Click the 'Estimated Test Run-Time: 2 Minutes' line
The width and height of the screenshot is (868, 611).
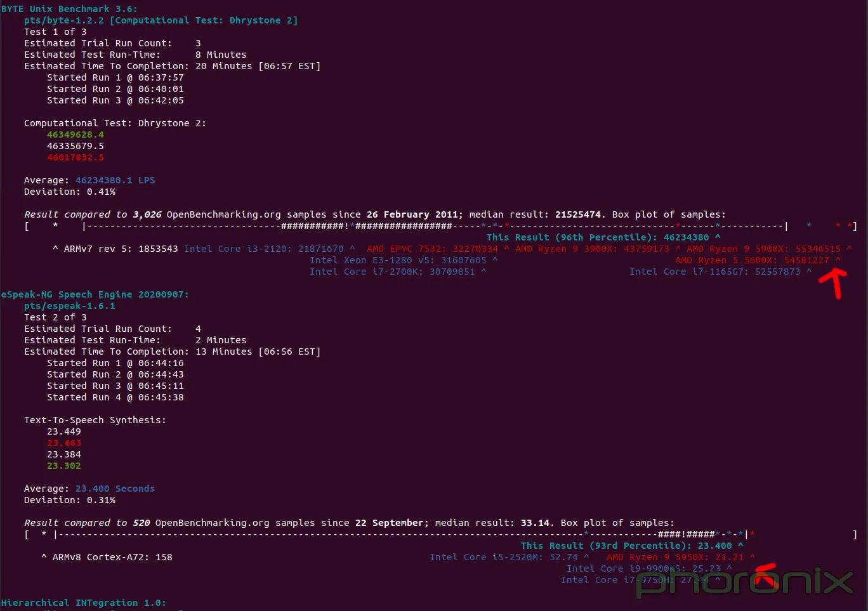tap(135, 340)
